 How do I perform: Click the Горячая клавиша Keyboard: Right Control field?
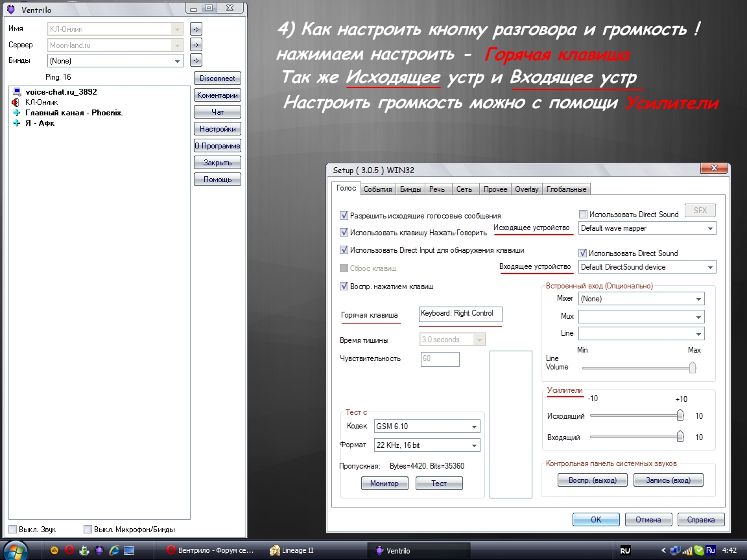point(460,314)
